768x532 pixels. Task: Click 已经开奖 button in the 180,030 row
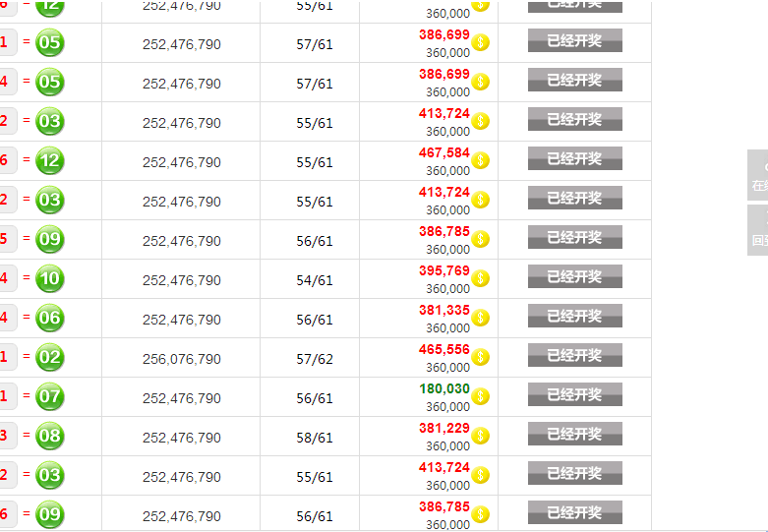coord(575,394)
